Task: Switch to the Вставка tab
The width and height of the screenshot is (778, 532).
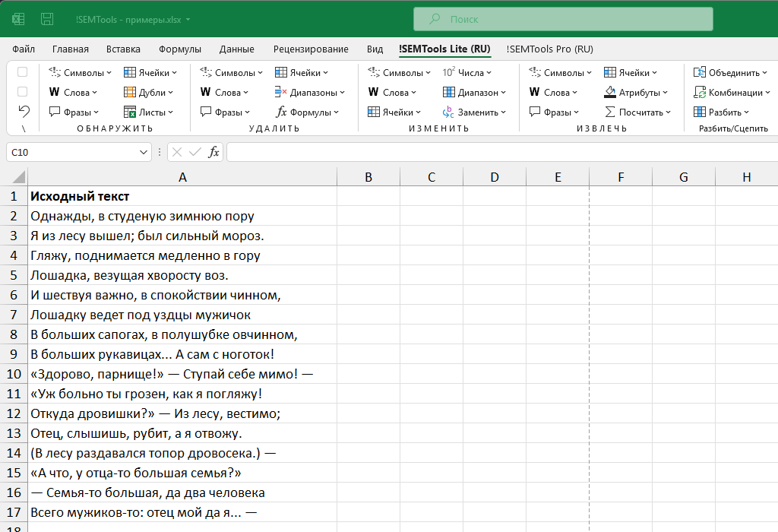Action: tap(123, 49)
